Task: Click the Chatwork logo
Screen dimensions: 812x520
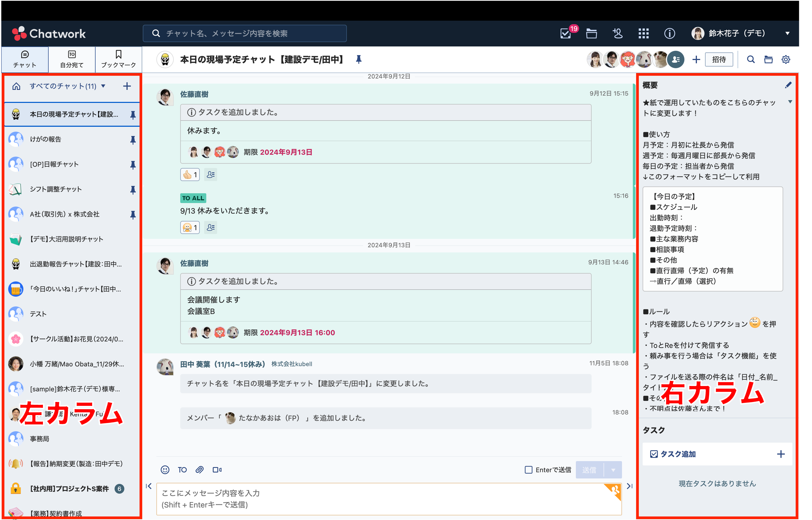Action: (x=49, y=34)
